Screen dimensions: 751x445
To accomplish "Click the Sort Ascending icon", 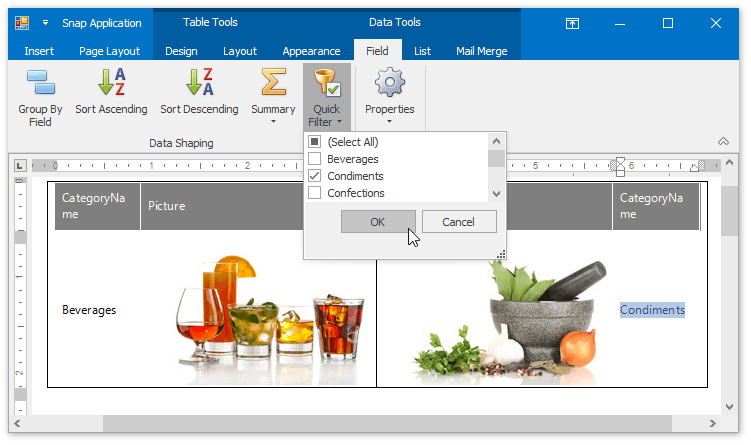I will coord(111,82).
